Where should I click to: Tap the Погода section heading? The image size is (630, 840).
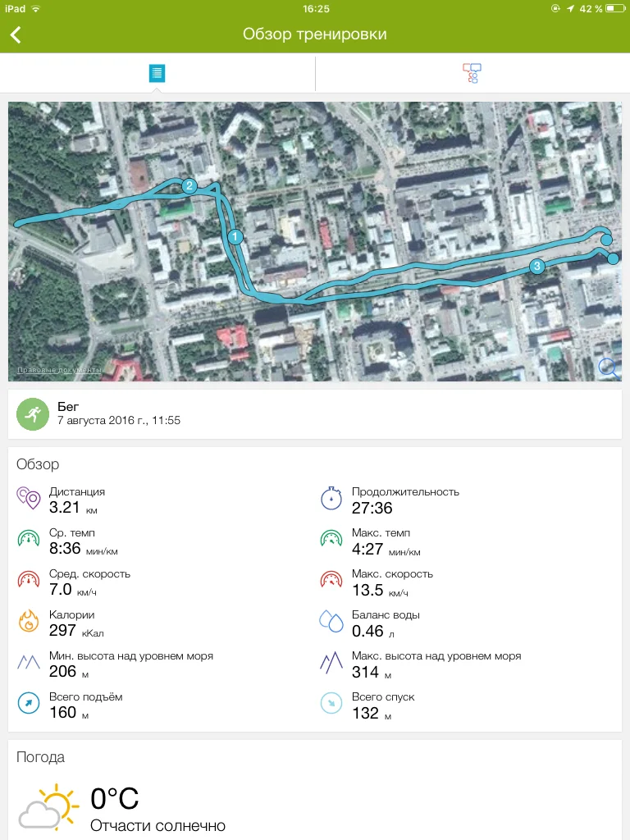coord(40,757)
